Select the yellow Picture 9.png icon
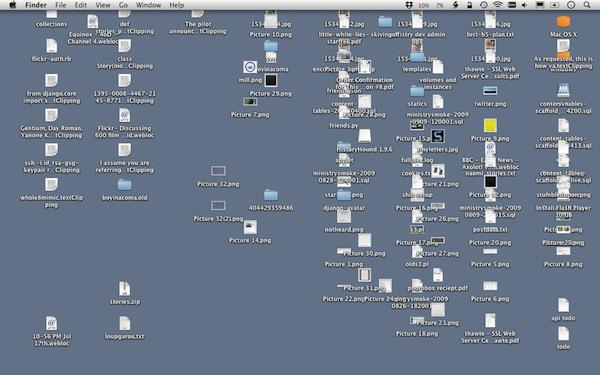This screenshot has height=375, width=600. coord(490,126)
